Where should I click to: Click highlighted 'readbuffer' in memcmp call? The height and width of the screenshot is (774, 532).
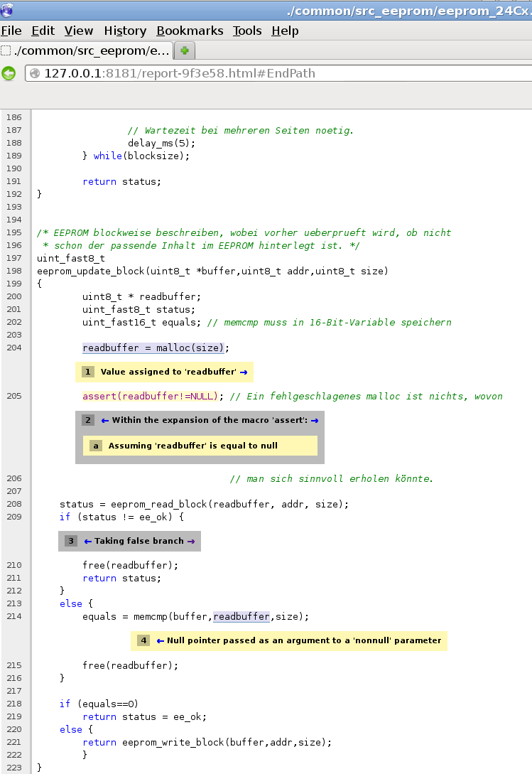tap(241, 616)
